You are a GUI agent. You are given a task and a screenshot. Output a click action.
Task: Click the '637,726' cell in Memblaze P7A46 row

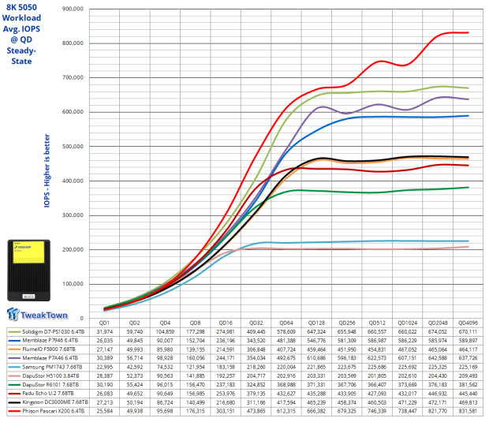468,358
